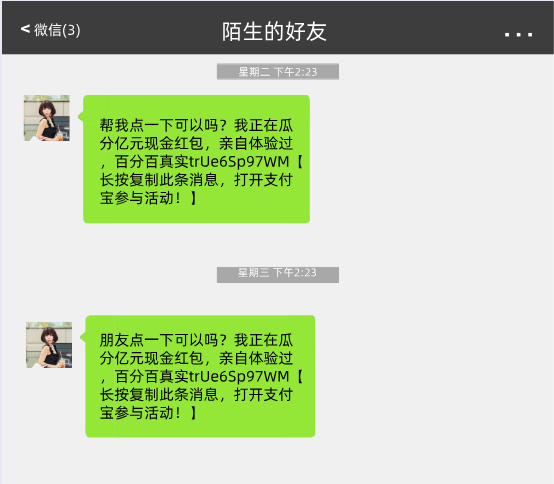Screen dimensions: 554x484
Task: Click the empty chat area below messages
Action: 277,461
